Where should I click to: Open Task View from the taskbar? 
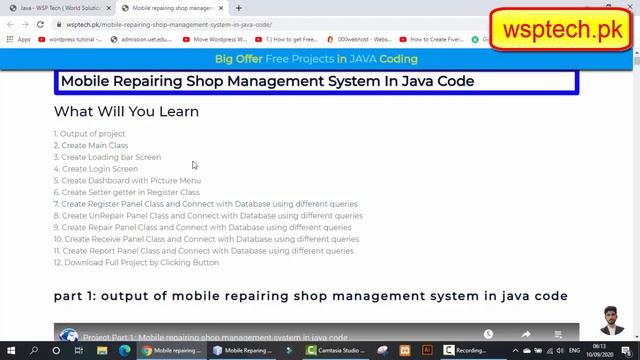tap(79, 350)
